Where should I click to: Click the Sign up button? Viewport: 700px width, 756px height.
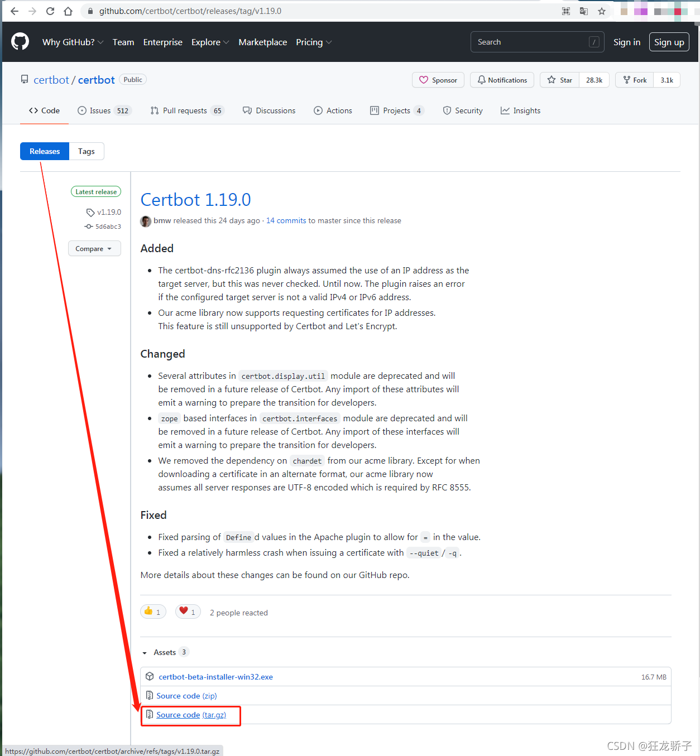669,42
